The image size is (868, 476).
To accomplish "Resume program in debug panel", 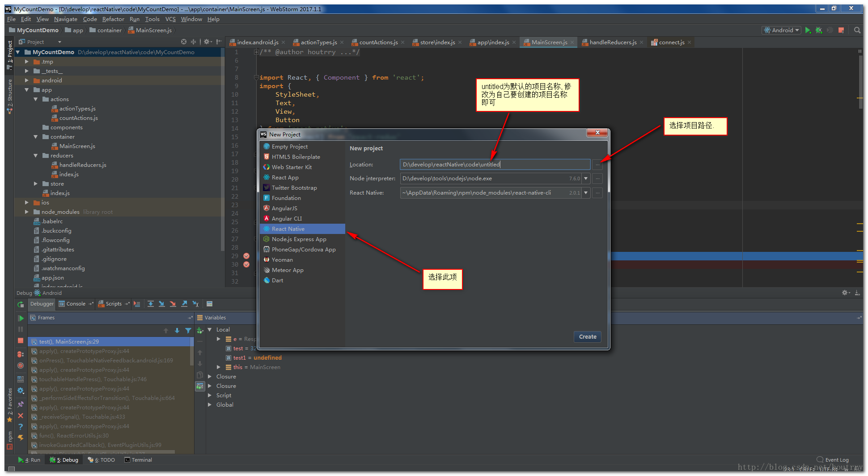I will tap(21, 318).
